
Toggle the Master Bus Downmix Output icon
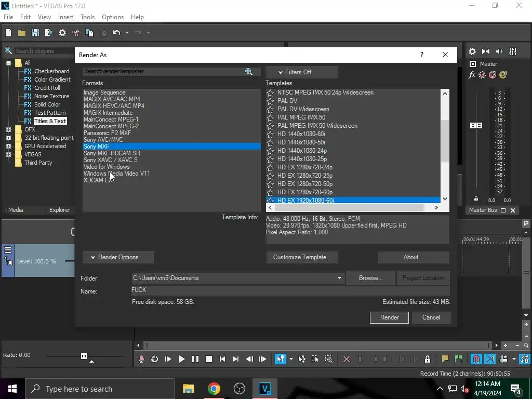click(x=486, y=51)
